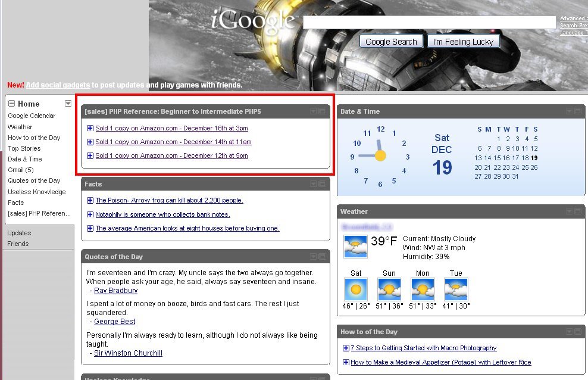Open the Date & Time gadget menu arrow

click(569, 111)
